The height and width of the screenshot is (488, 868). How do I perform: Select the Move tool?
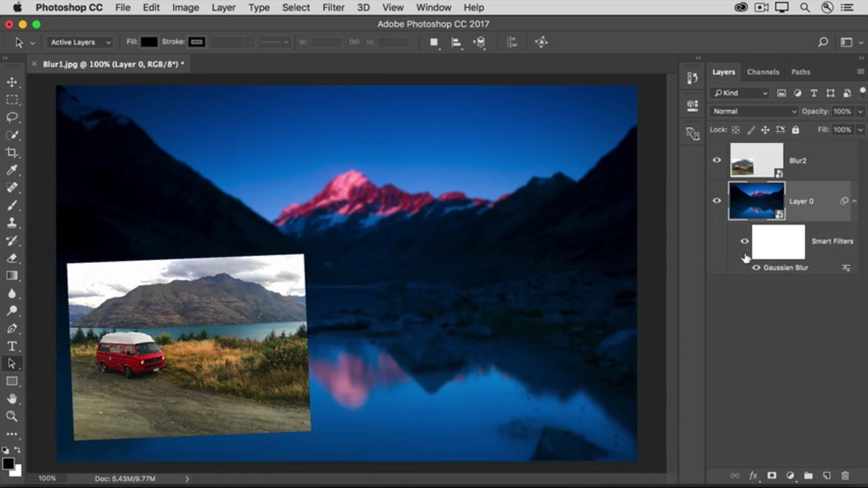pos(12,82)
